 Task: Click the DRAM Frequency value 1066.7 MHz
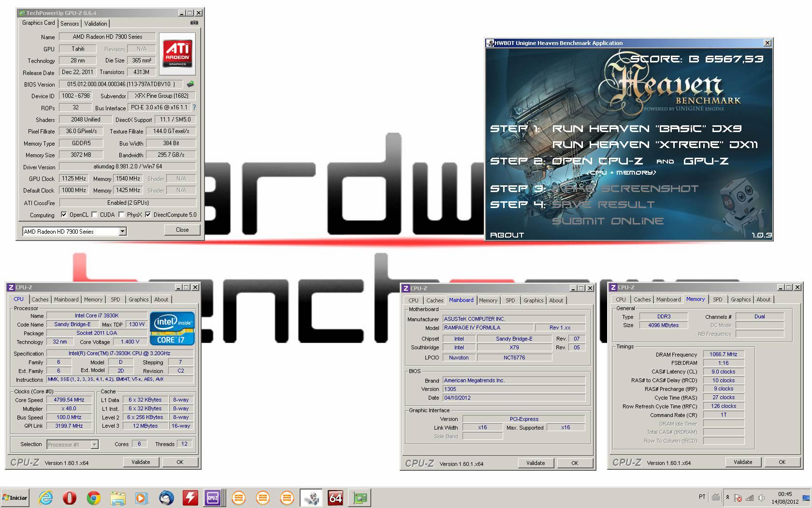pos(724,354)
